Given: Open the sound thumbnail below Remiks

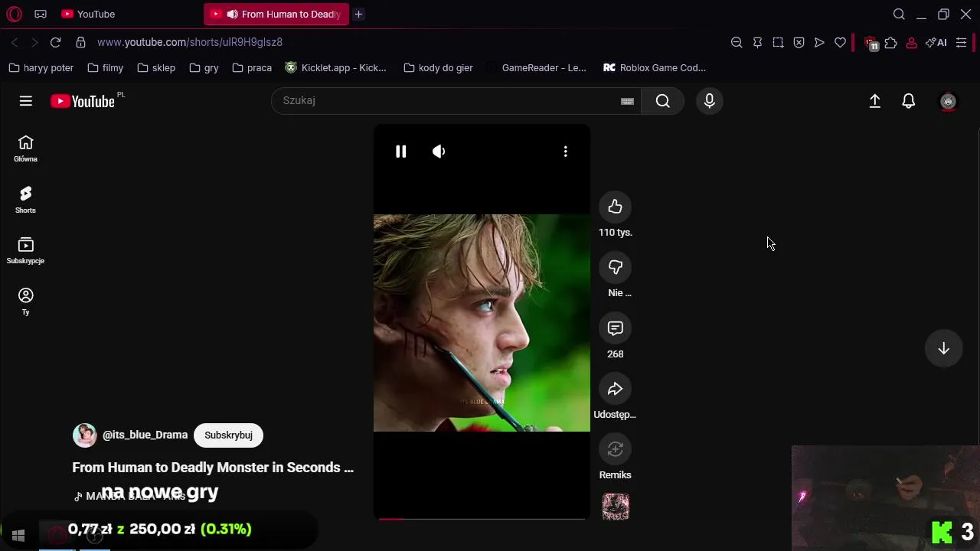Looking at the screenshot, I should click(x=616, y=507).
